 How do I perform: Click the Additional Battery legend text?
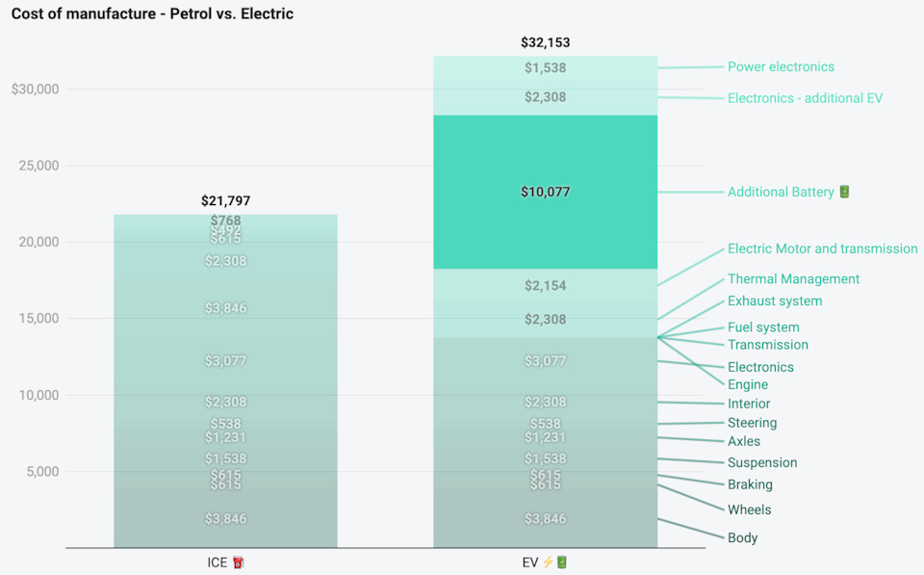tap(781, 192)
